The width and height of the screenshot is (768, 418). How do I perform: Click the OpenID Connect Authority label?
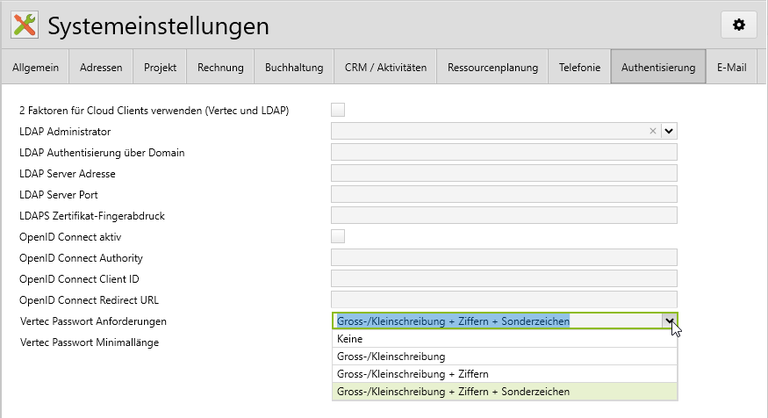[81, 258]
